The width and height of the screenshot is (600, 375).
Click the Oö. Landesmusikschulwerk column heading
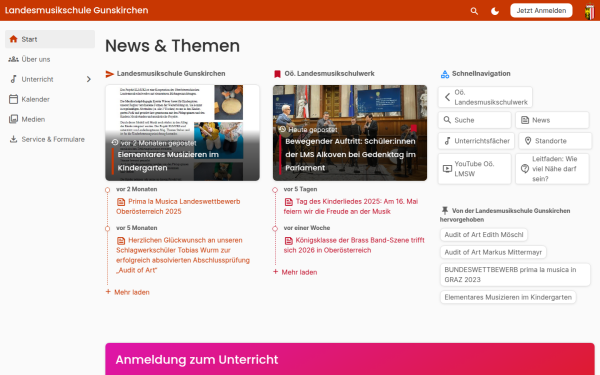point(329,73)
